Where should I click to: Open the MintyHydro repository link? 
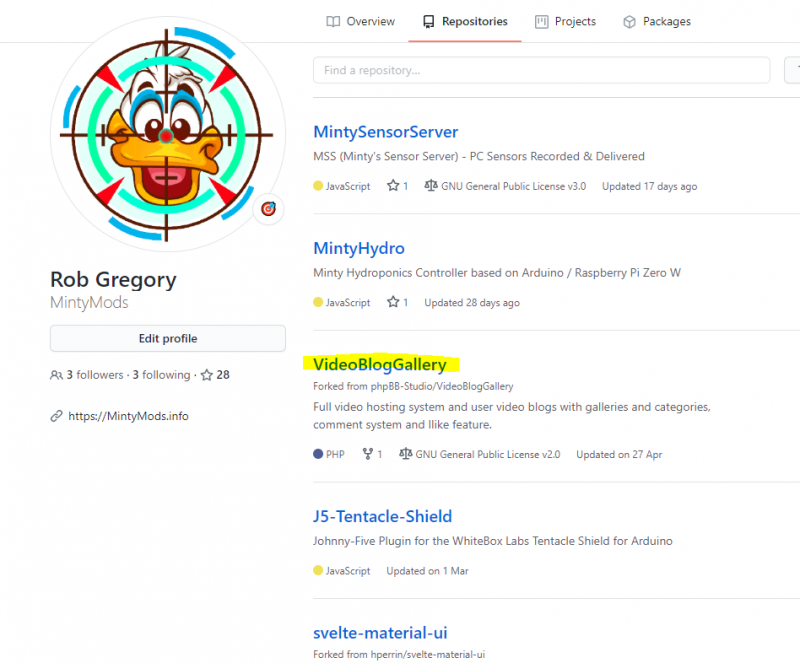click(x=358, y=248)
